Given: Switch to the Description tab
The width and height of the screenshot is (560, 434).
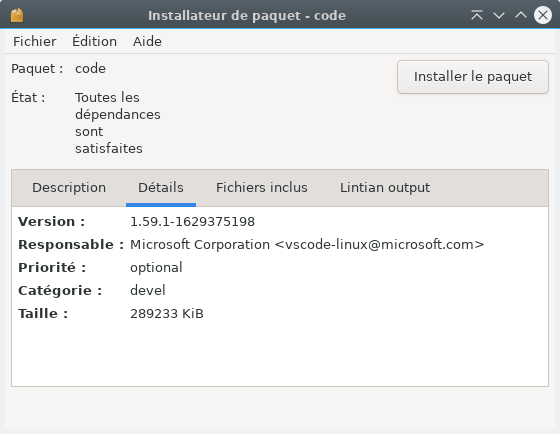Looking at the screenshot, I should 69,188.
